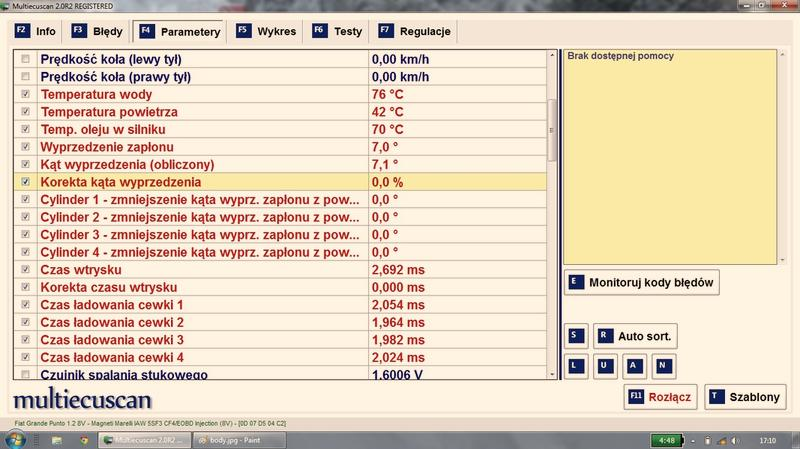The width and height of the screenshot is (800, 449).
Task: Uncheck Korekta czasu wtrysku checkbox
Action: point(26,287)
